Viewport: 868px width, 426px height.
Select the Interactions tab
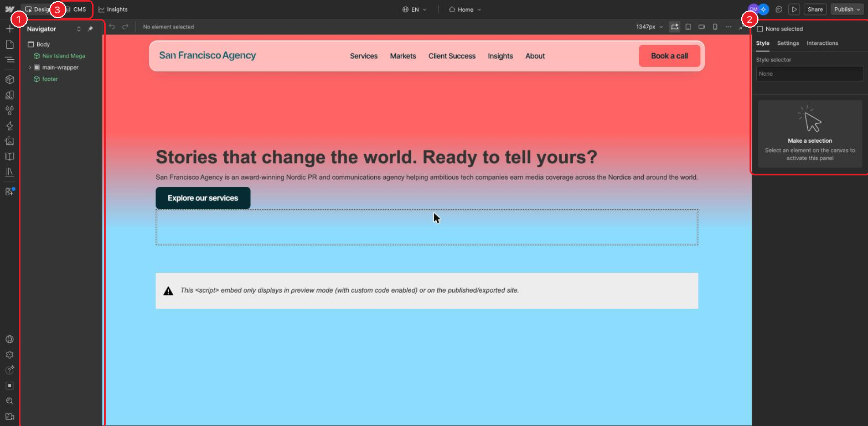[x=822, y=43]
